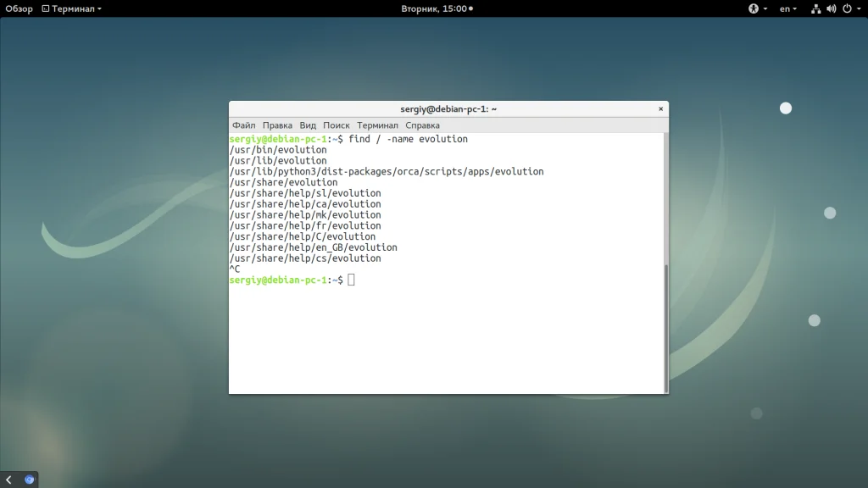This screenshot has width=868, height=488.
Task: Click the power icon in top bar
Action: (x=845, y=8)
